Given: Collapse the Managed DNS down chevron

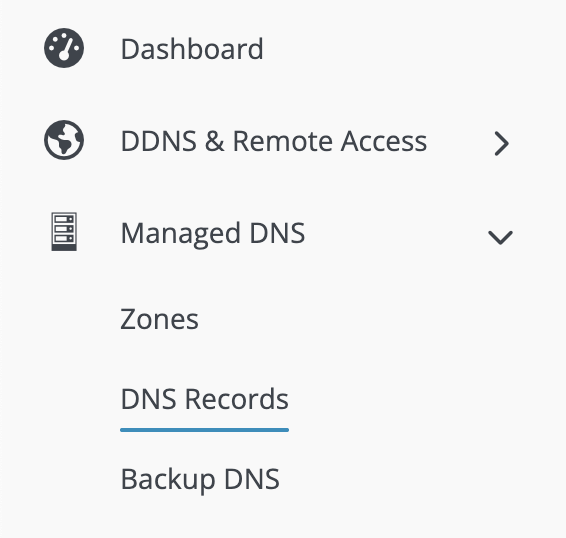Looking at the screenshot, I should [500, 238].
